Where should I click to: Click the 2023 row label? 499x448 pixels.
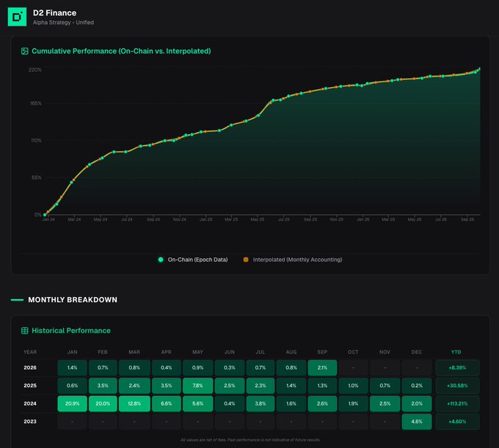coord(30,422)
